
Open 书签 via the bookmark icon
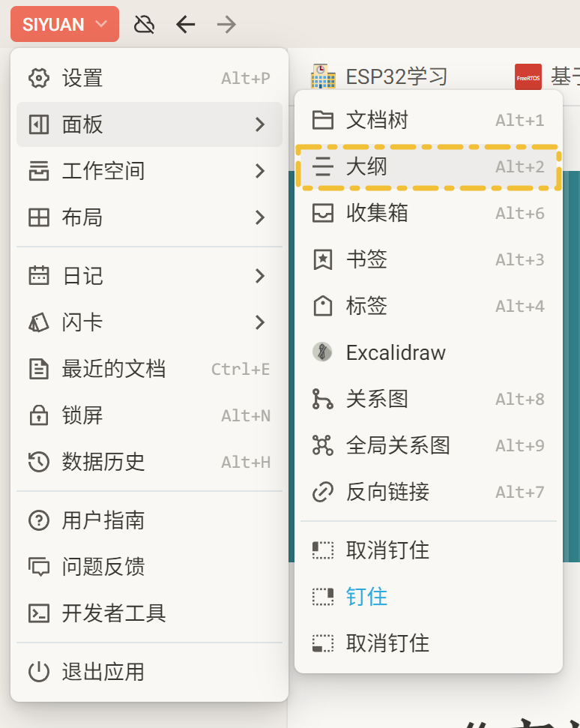322,259
